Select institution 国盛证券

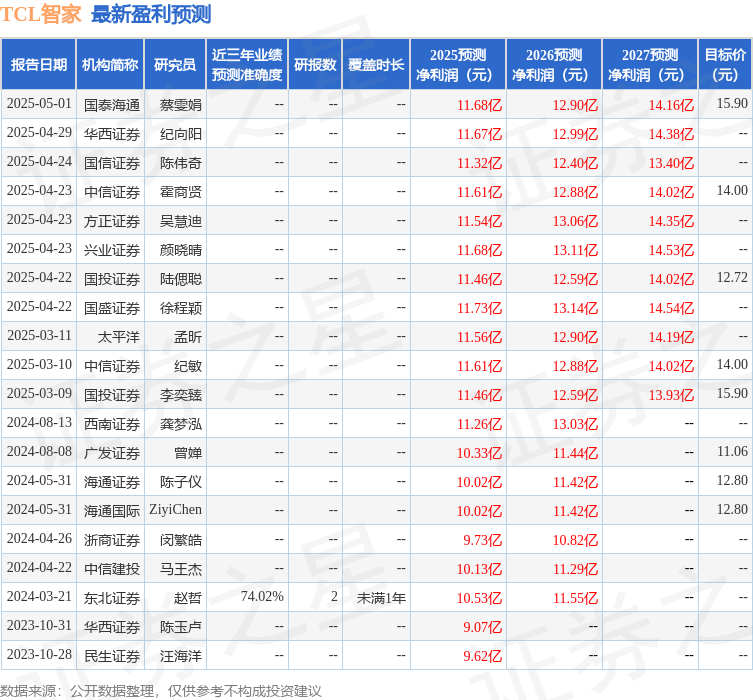coord(111,308)
